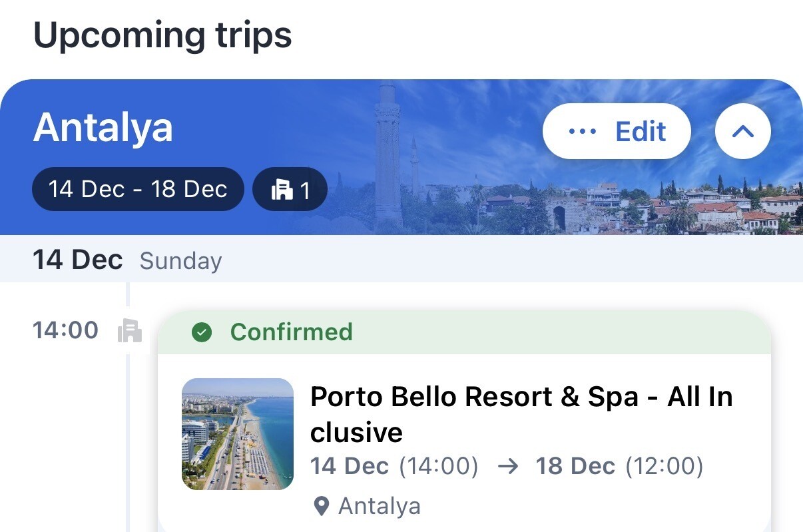Collapse the Antalya trip with chevron

[x=742, y=132]
